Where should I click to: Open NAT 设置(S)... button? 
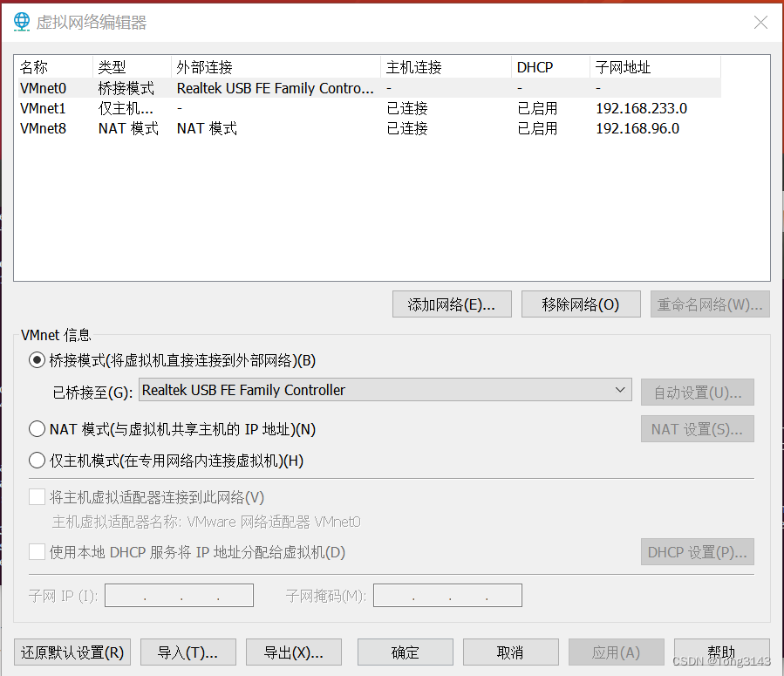tap(698, 429)
